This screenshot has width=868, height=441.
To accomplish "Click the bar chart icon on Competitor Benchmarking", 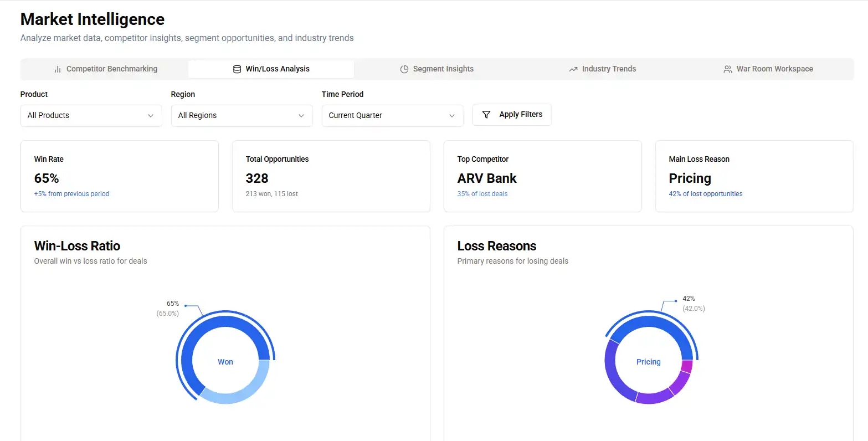I will click(x=58, y=69).
